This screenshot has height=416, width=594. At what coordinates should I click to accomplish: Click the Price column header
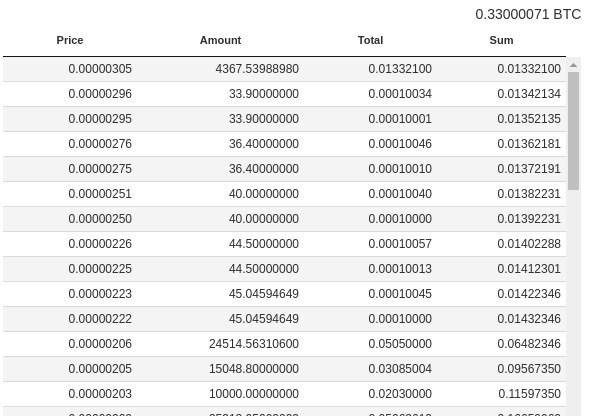[x=70, y=40]
